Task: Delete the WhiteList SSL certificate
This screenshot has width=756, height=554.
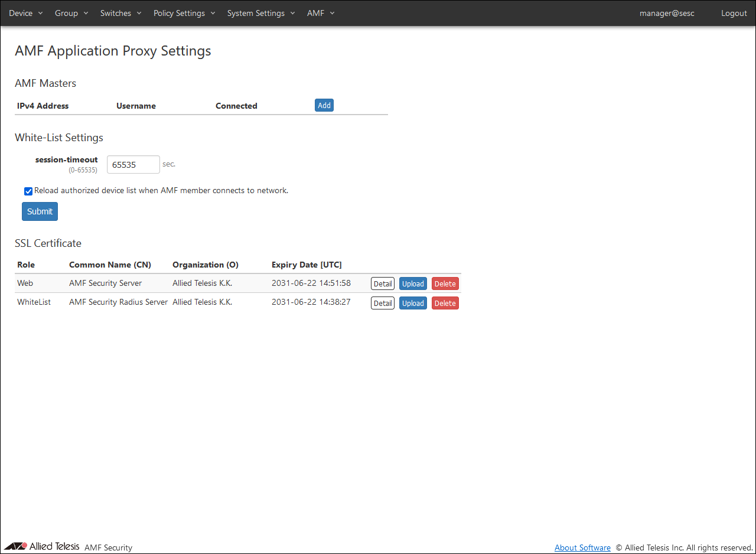Action: [445, 303]
